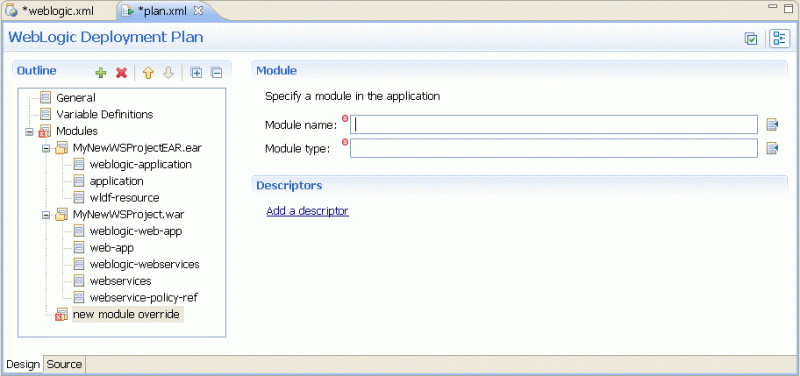
Task: Collapse the Modules tree node
Action: (29, 132)
